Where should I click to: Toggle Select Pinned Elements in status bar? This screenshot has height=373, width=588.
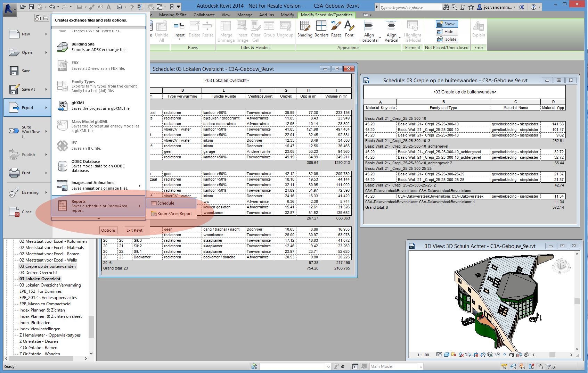point(522,366)
